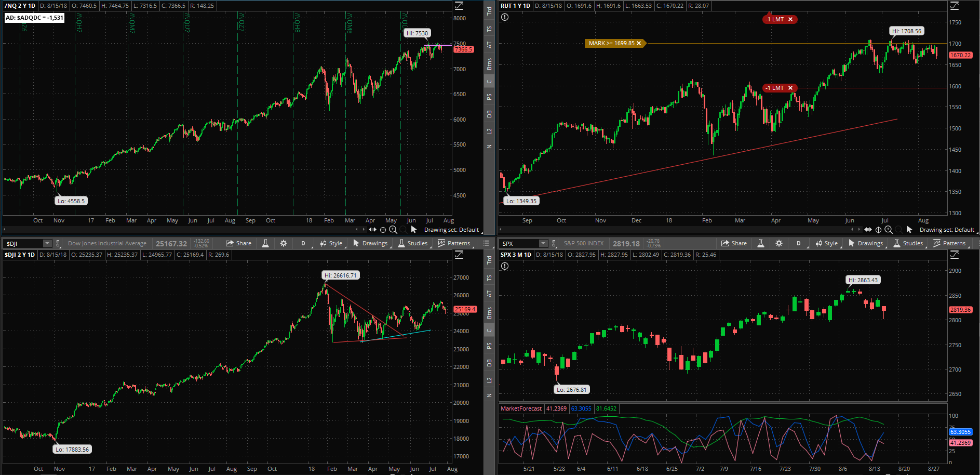Open the list menu icon right of $DJI Patterns
980x475 pixels.
tap(487, 243)
